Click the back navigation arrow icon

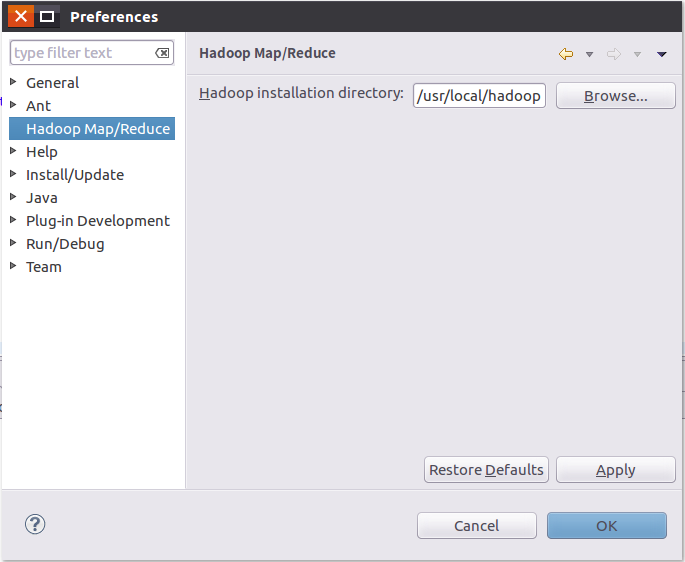coord(566,54)
